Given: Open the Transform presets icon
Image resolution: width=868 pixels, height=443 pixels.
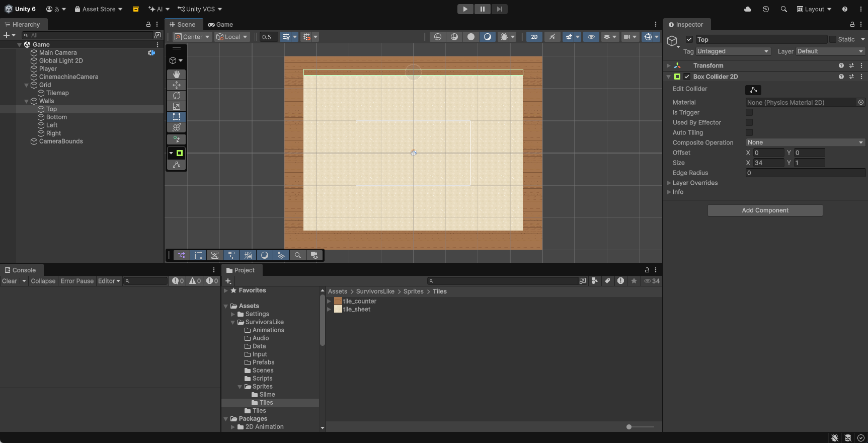Looking at the screenshot, I should [x=851, y=65].
